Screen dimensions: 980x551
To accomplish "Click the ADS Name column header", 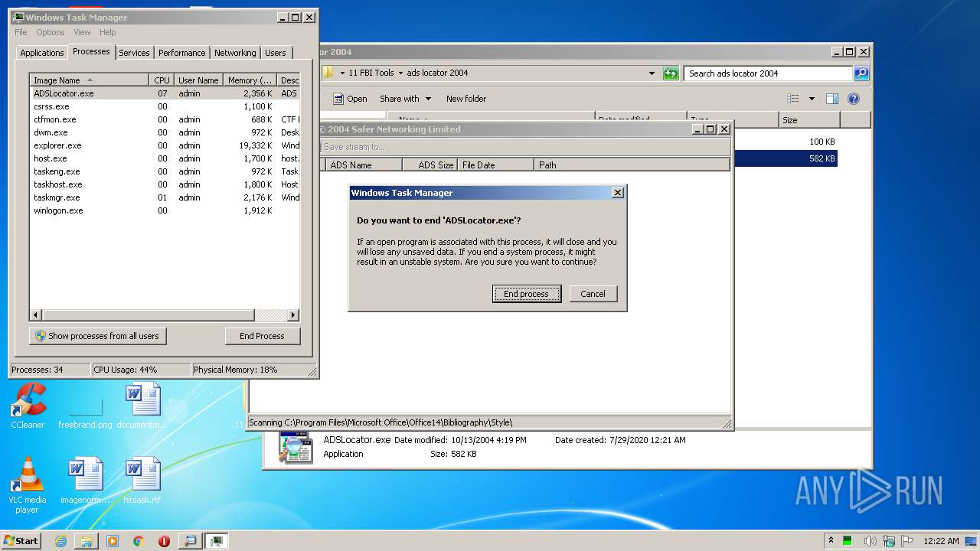I will tap(363, 165).
